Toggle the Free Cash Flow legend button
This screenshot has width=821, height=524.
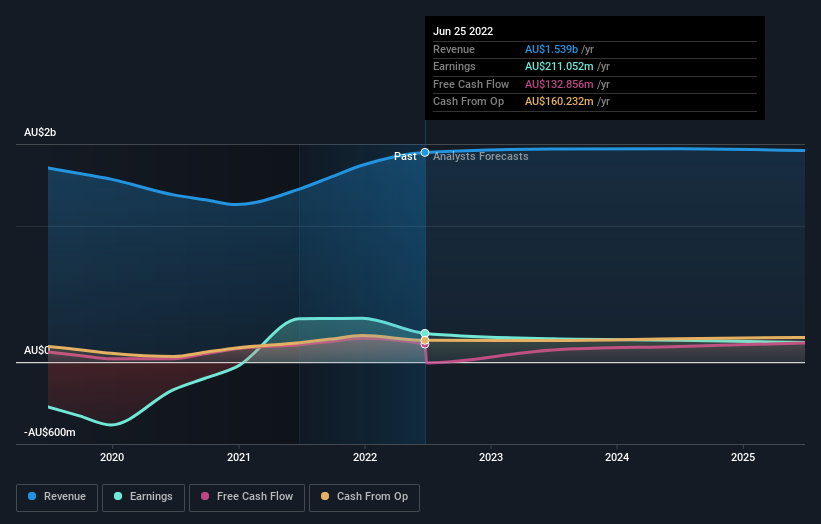pyautogui.click(x=247, y=497)
